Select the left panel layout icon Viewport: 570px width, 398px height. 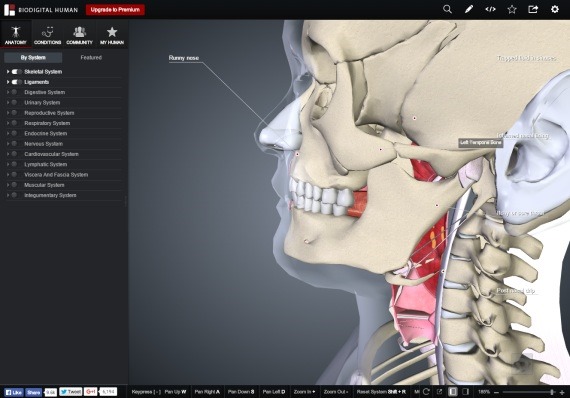[x=453, y=392]
